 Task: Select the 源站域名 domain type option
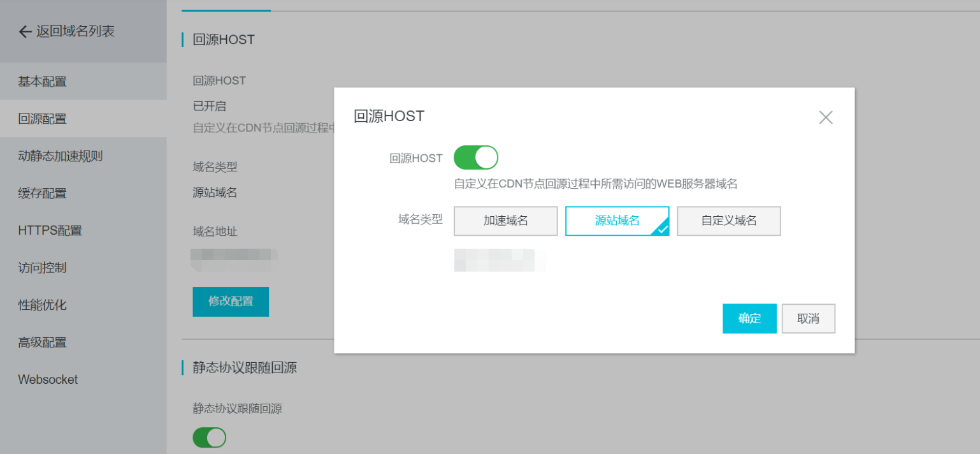point(617,221)
